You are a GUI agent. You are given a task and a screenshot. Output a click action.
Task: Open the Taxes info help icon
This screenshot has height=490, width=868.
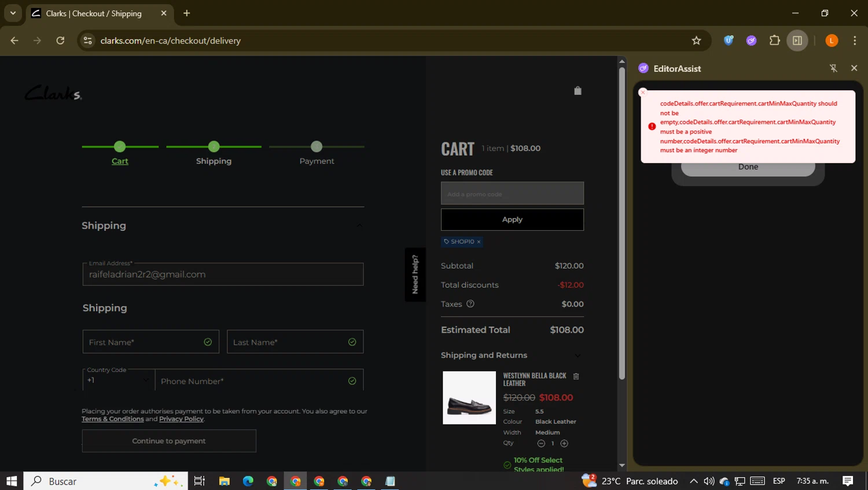tap(470, 304)
